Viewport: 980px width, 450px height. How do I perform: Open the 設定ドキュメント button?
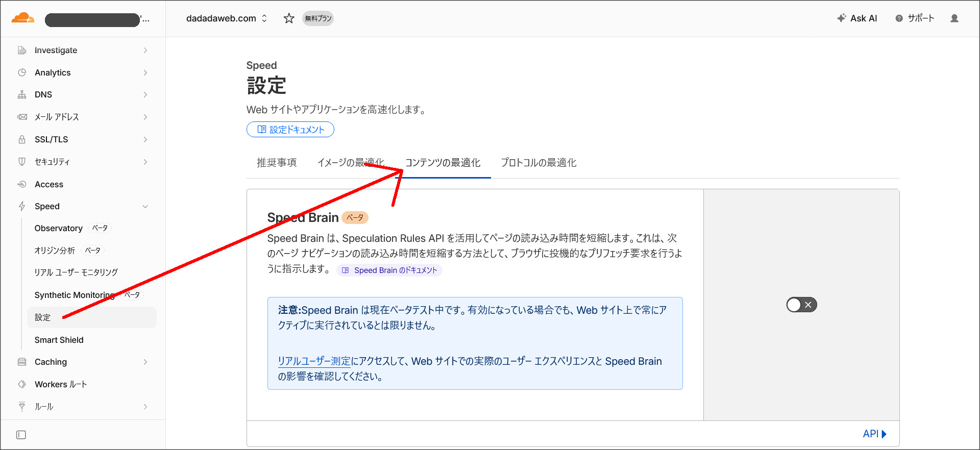(290, 130)
